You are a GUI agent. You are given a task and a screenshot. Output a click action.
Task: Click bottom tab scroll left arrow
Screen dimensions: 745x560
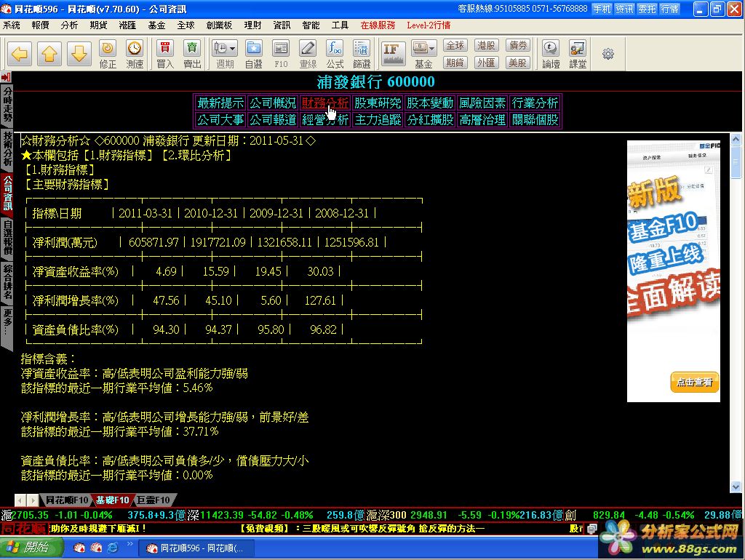click(20, 500)
